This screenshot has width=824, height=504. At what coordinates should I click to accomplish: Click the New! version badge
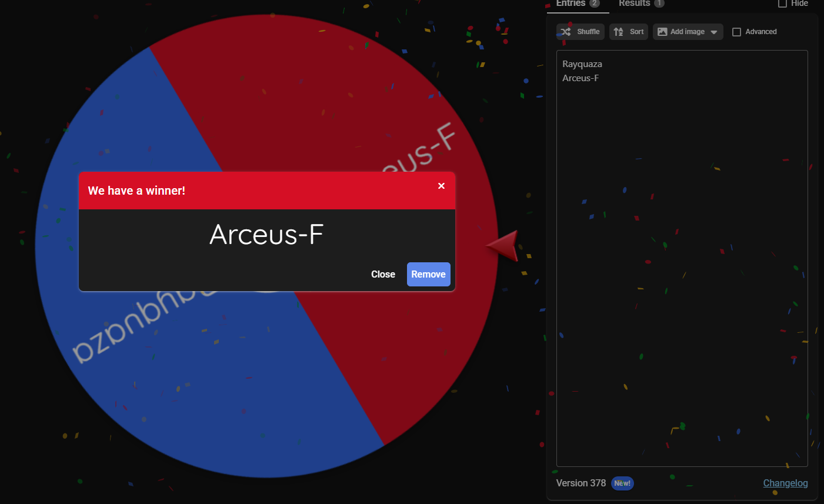pos(622,483)
